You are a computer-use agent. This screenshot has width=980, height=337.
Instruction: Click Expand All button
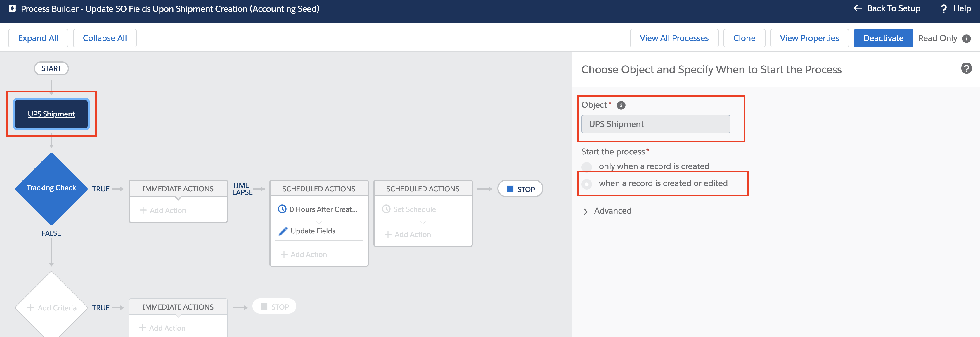click(x=38, y=38)
